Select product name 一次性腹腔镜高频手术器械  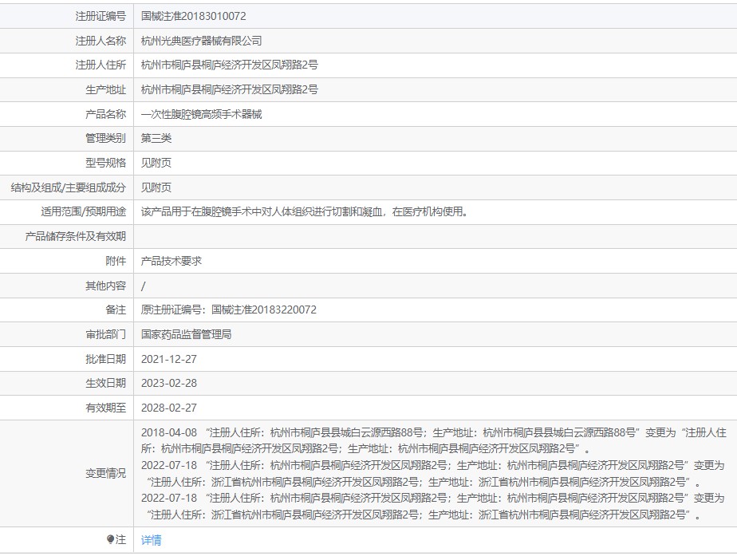[201, 114]
